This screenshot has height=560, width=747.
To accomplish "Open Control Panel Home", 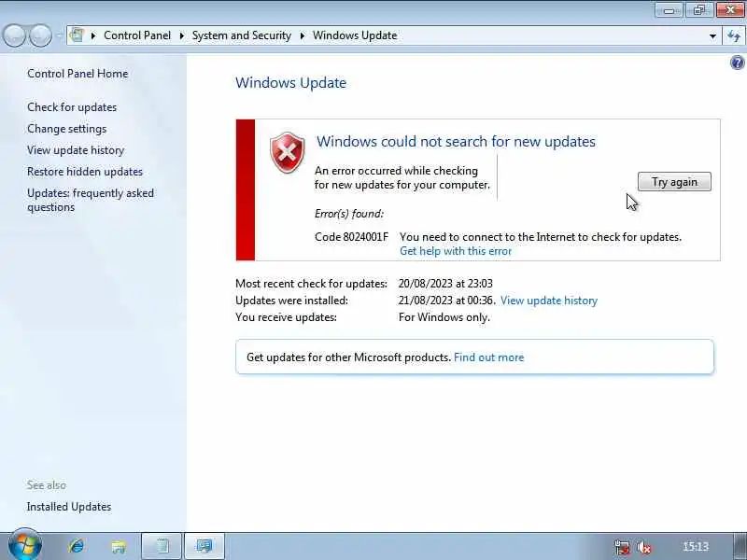I will pyautogui.click(x=78, y=74).
